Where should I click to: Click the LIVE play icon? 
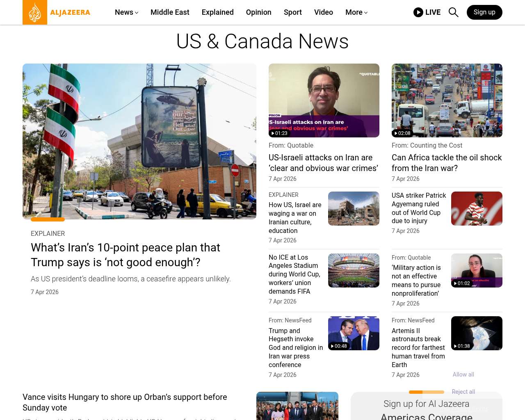(x=418, y=12)
